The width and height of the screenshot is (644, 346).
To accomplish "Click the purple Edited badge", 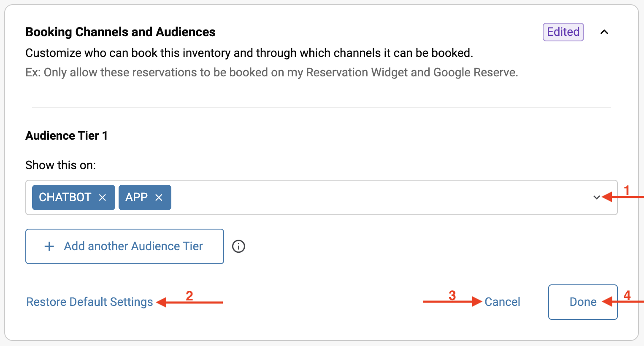I will (x=563, y=32).
